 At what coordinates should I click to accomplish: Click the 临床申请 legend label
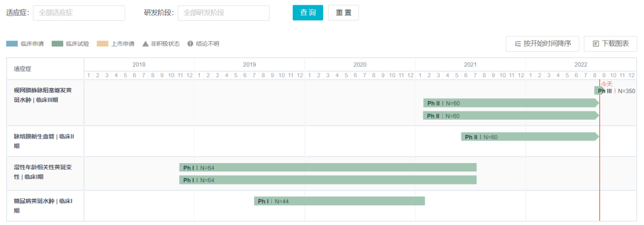tap(32, 44)
